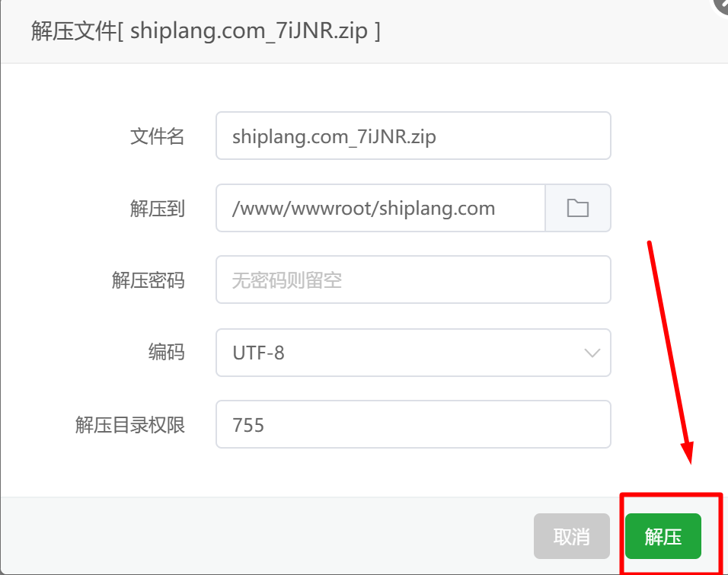Click the gray 取消 button
Screen dimensions: 728x575
[572, 536]
